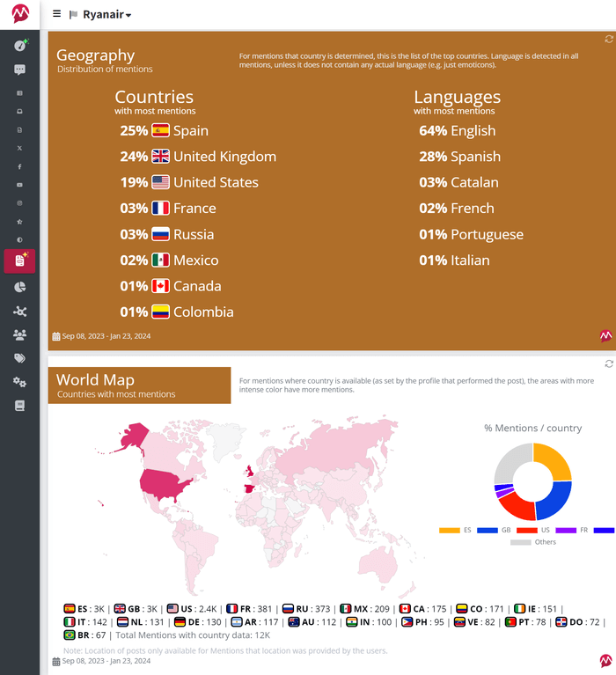Refresh the World Map panel

(x=609, y=364)
